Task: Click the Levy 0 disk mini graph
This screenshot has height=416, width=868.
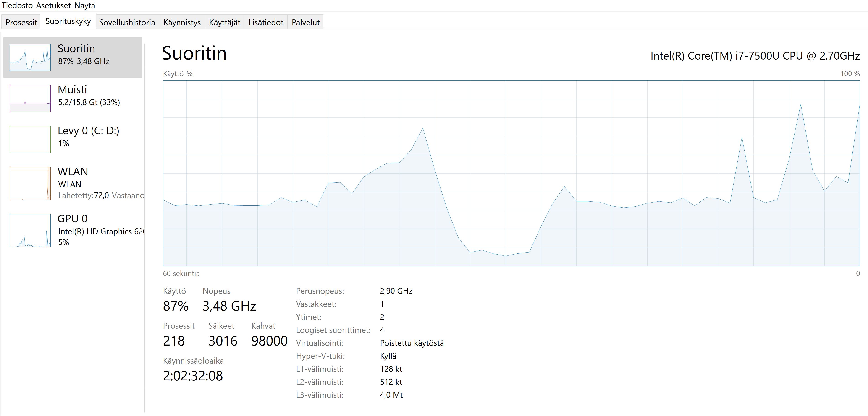Action: click(x=30, y=139)
